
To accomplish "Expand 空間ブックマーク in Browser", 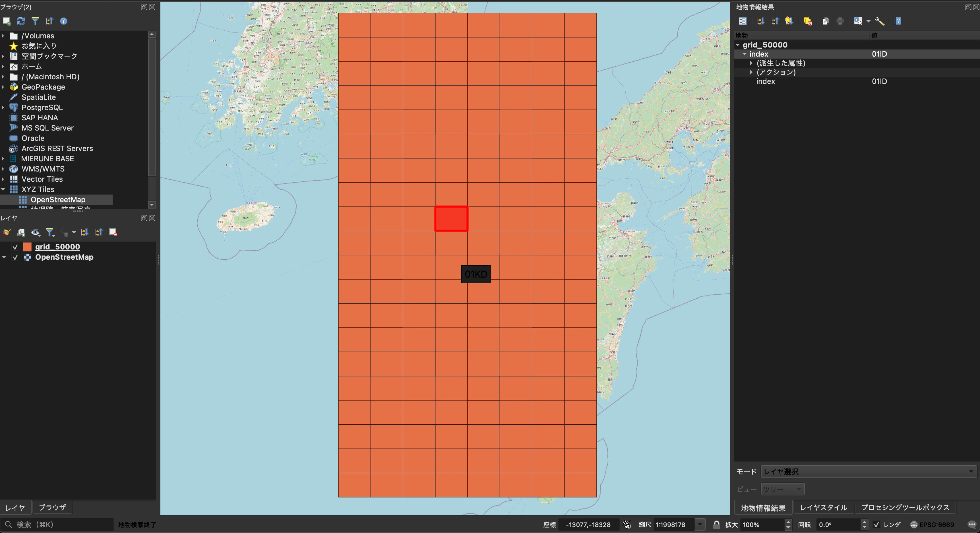I will click(x=3, y=56).
